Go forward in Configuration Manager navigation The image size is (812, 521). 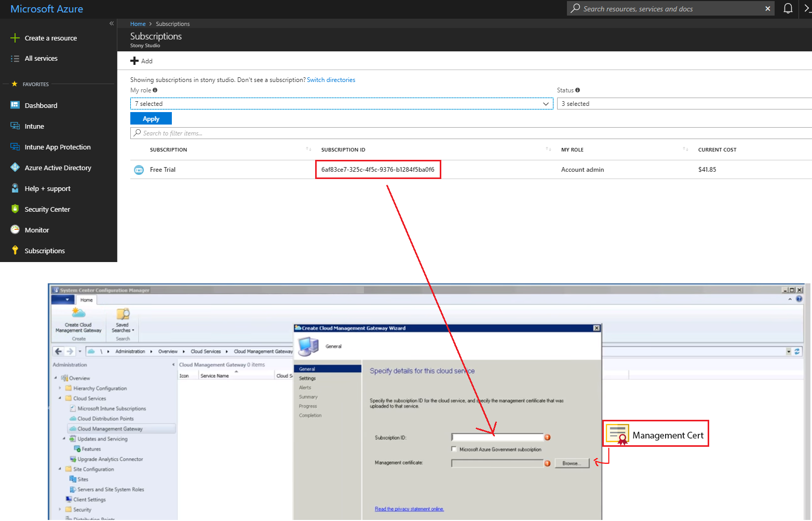pos(70,351)
